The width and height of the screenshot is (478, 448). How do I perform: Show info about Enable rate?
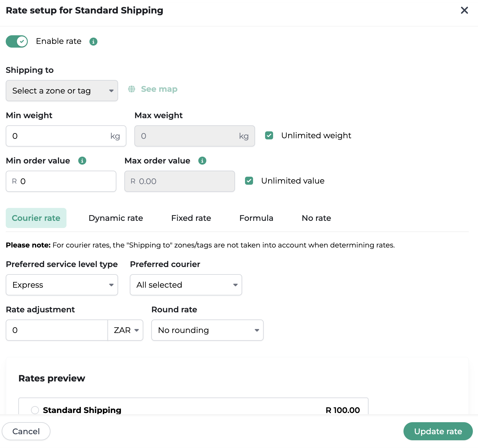click(93, 42)
